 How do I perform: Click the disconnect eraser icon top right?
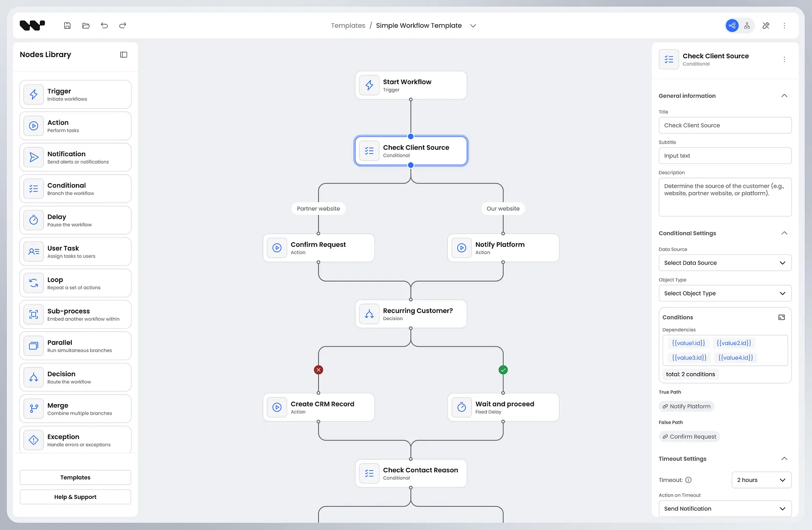[766, 25]
